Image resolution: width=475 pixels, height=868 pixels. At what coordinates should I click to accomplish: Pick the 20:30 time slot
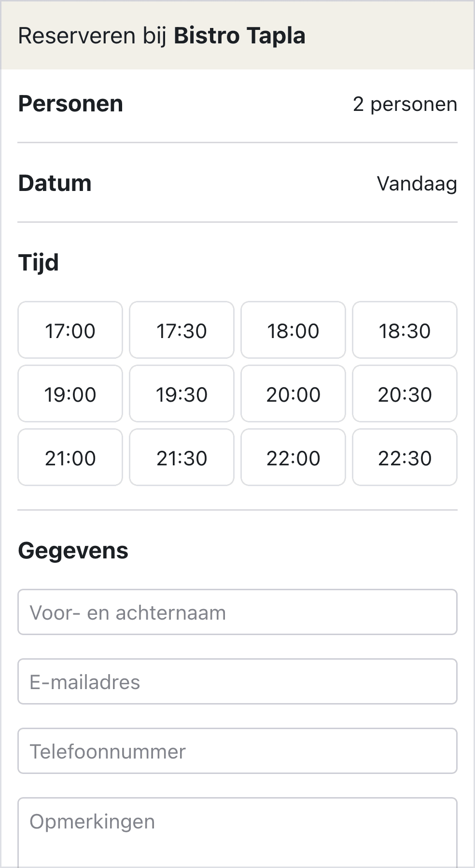pyautogui.click(x=405, y=394)
